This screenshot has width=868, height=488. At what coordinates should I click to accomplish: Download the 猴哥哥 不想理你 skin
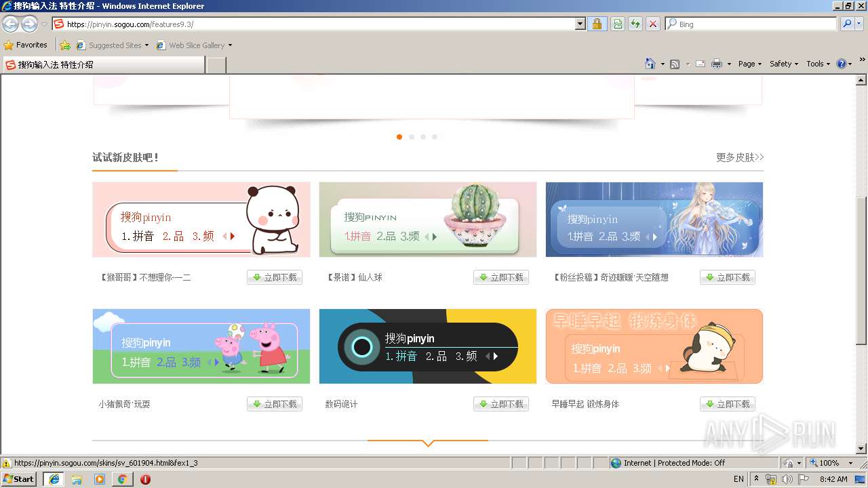click(275, 277)
